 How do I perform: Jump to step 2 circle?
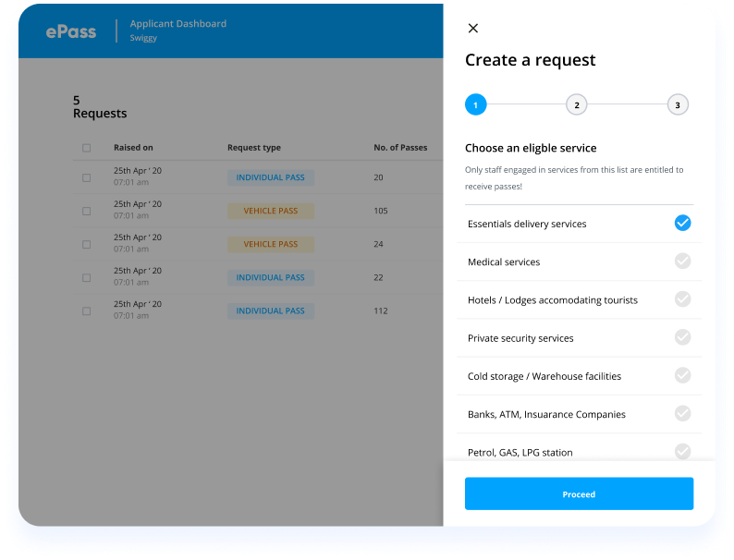pos(576,105)
